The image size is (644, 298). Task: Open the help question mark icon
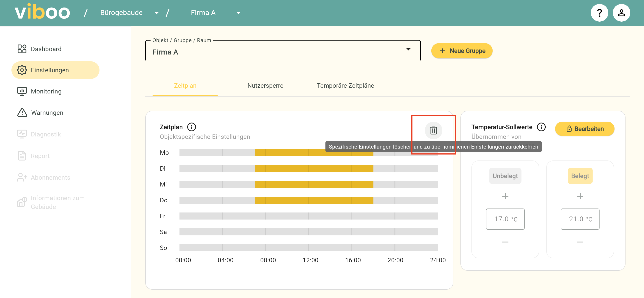pyautogui.click(x=599, y=13)
